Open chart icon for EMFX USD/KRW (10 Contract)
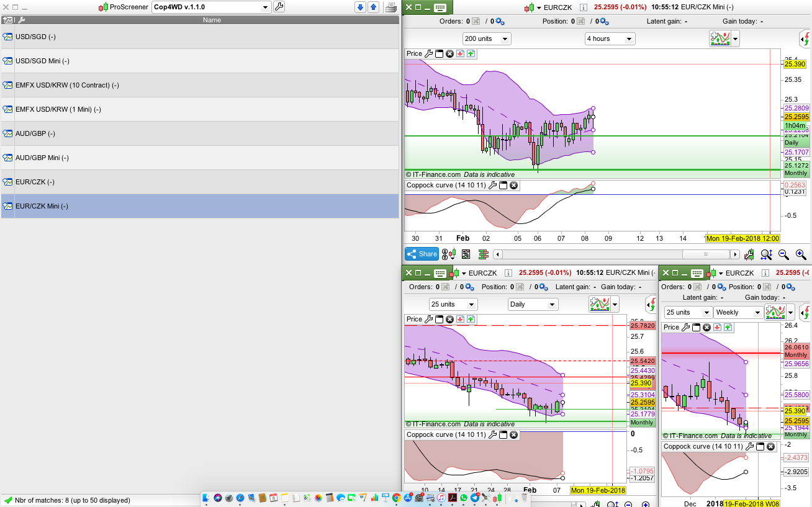Image resolution: width=812 pixels, height=507 pixels. 7,85
